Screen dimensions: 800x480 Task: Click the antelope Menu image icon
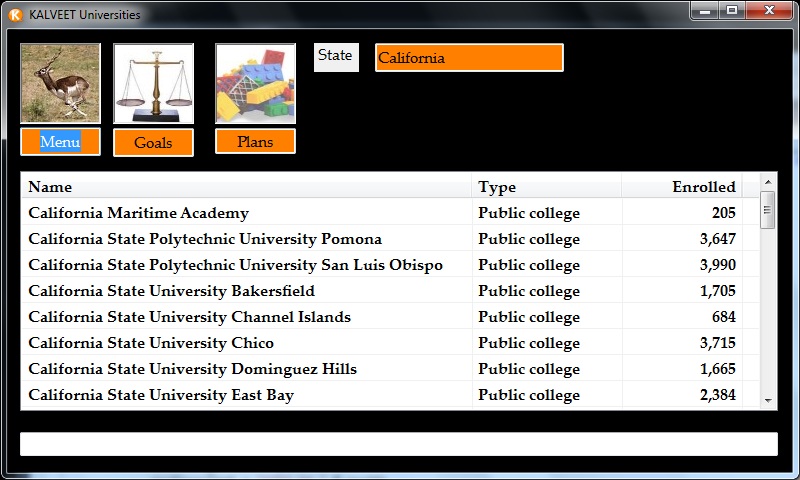click(60, 83)
